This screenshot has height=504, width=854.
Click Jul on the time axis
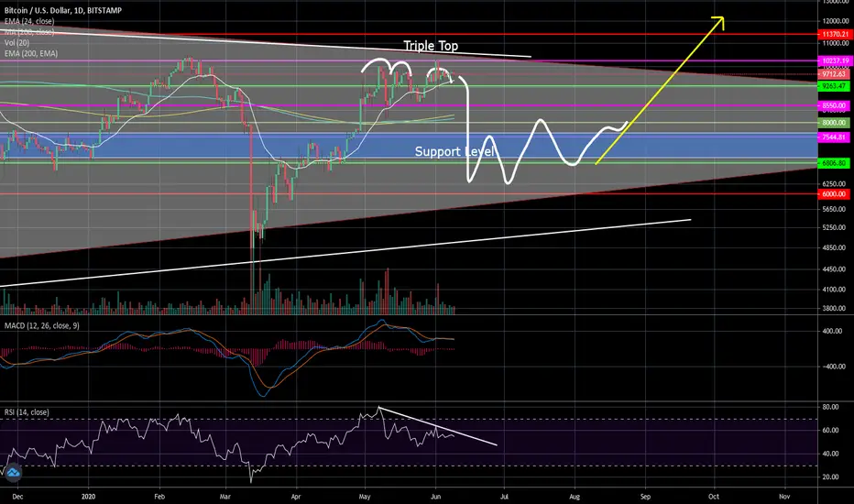click(x=504, y=497)
